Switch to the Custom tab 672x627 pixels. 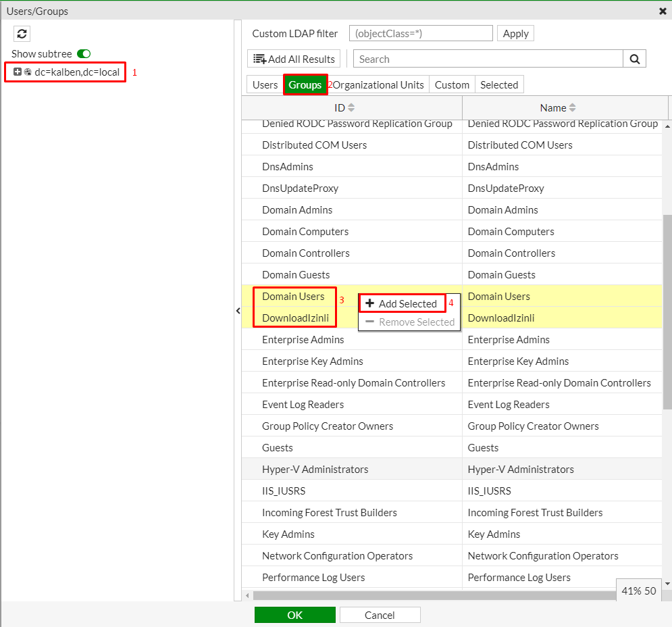[x=452, y=84]
